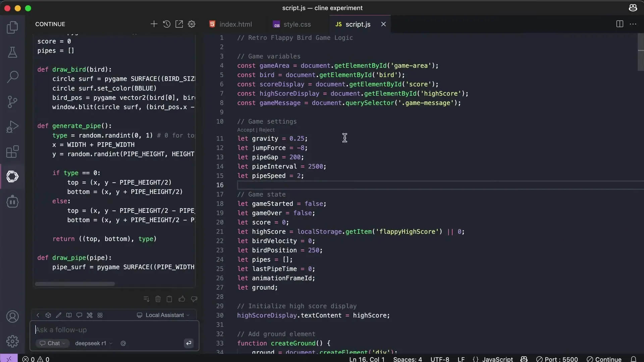Accept the suggested Game settings change
This screenshot has width=644, height=362.
coord(246,130)
